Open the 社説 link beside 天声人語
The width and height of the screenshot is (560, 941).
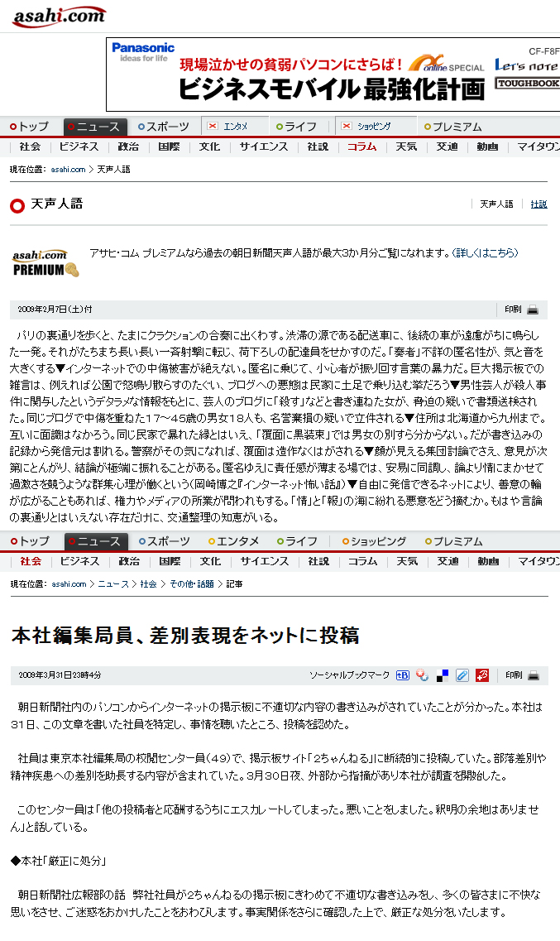point(538,204)
